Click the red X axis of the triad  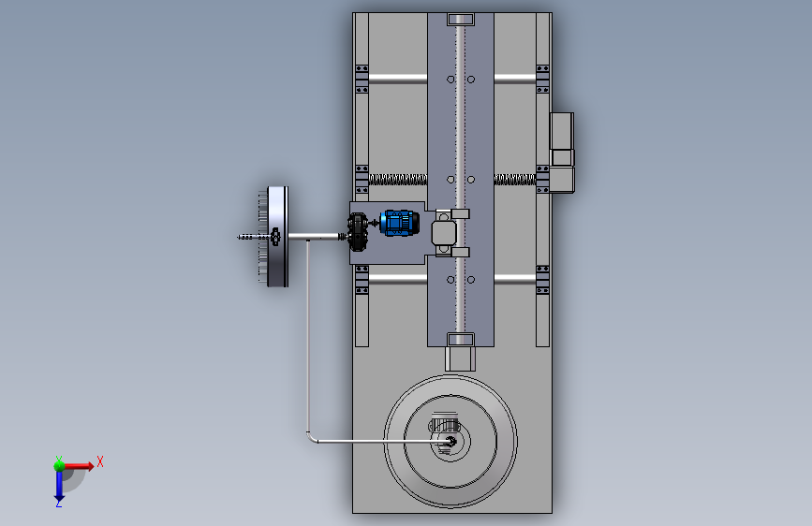[80, 466]
